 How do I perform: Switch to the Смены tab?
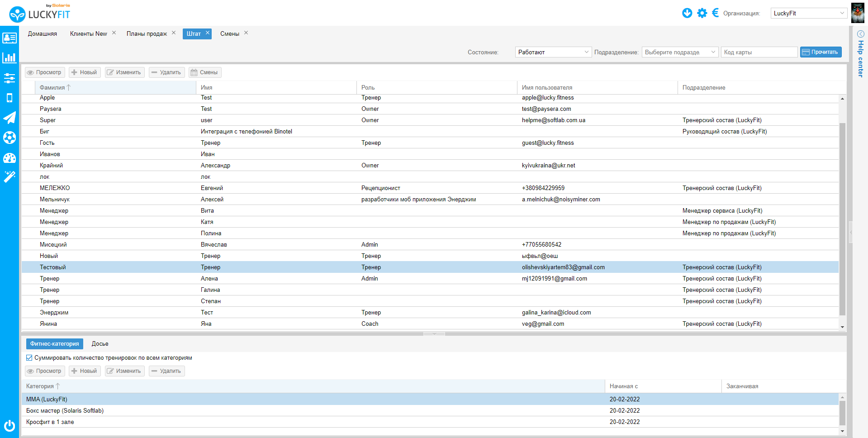click(230, 34)
